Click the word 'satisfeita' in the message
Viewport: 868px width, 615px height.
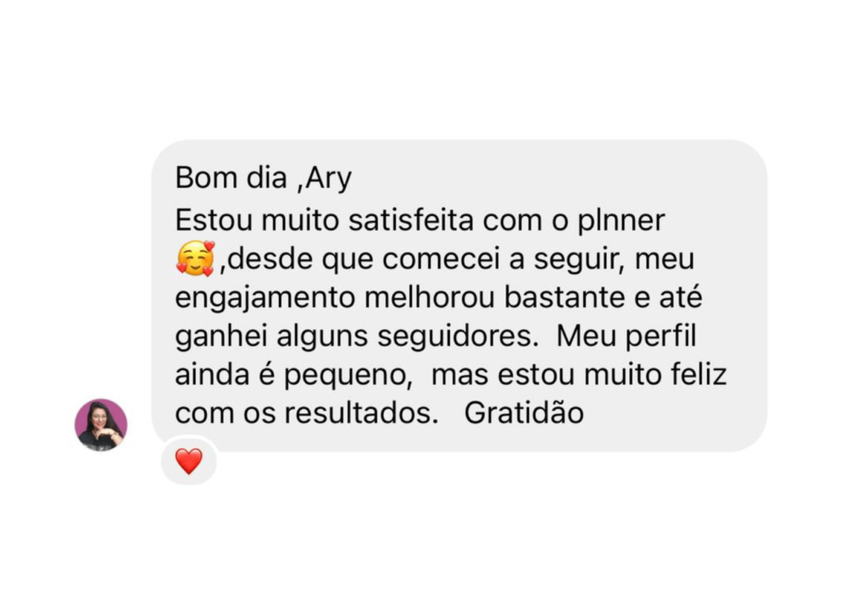[411, 220]
